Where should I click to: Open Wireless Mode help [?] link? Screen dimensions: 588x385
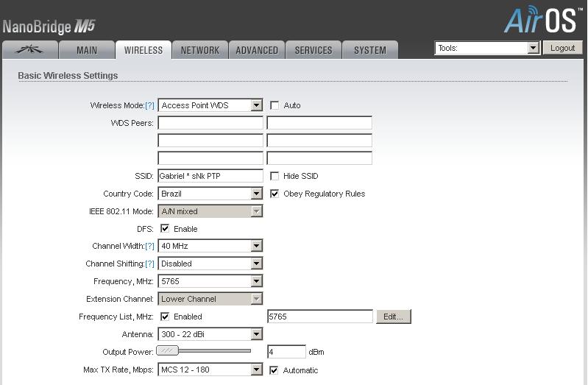pyautogui.click(x=149, y=106)
